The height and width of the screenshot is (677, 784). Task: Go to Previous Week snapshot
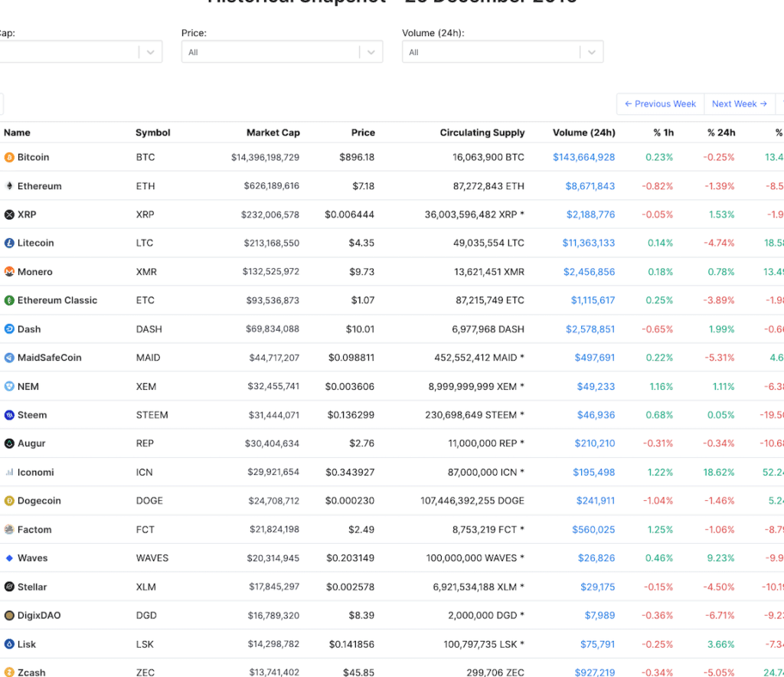coord(660,104)
